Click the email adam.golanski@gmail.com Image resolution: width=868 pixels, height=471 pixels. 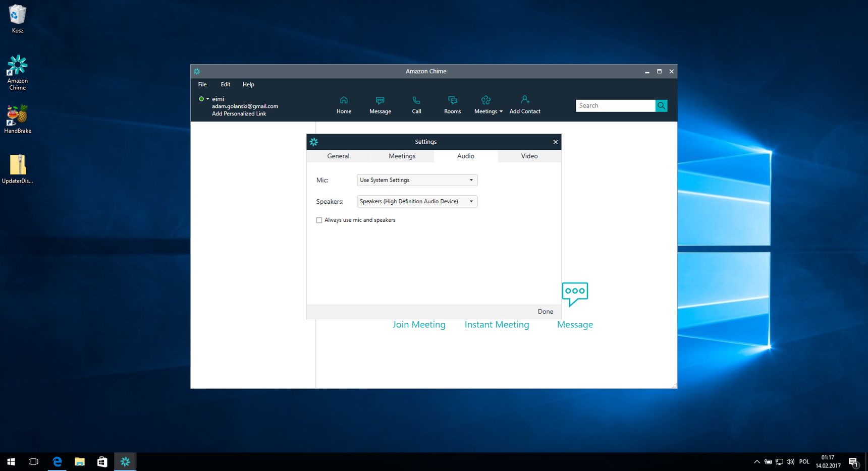(x=245, y=106)
